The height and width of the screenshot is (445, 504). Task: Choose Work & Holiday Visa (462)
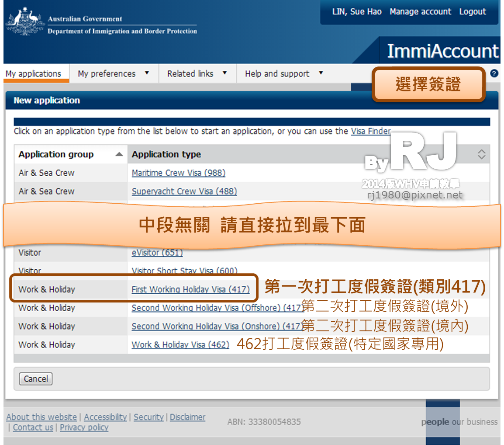pos(180,344)
